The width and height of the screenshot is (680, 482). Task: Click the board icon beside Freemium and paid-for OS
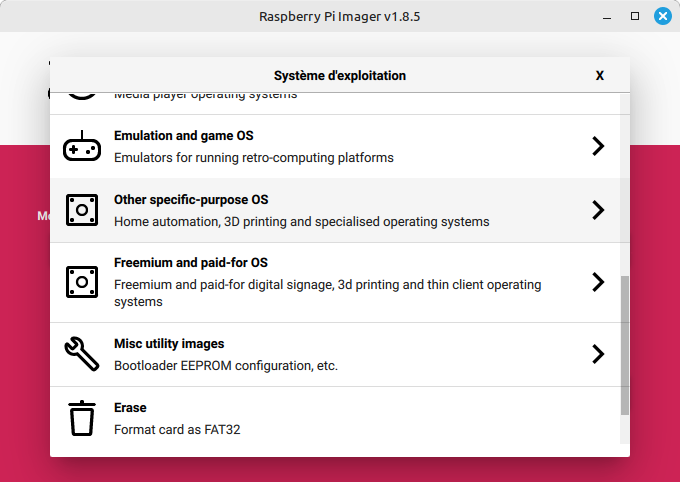pos(82,282)
